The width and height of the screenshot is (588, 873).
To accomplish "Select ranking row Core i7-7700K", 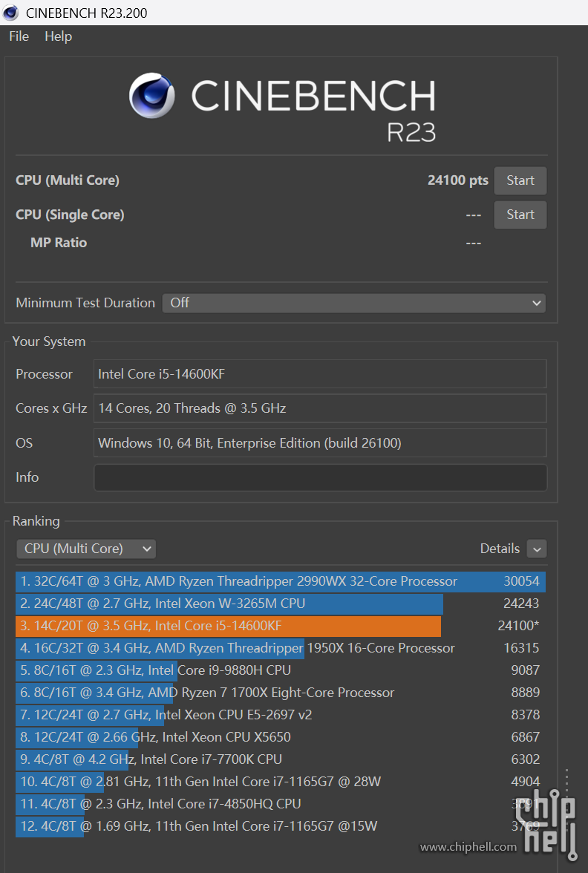I will pyautogui.click(x=281, y=759).
